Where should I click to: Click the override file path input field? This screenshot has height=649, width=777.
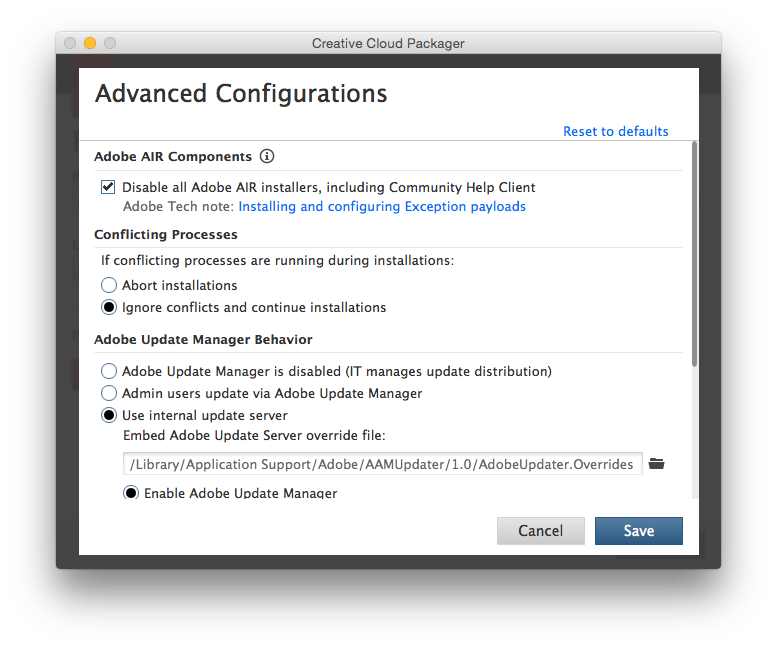coord(383,464)
